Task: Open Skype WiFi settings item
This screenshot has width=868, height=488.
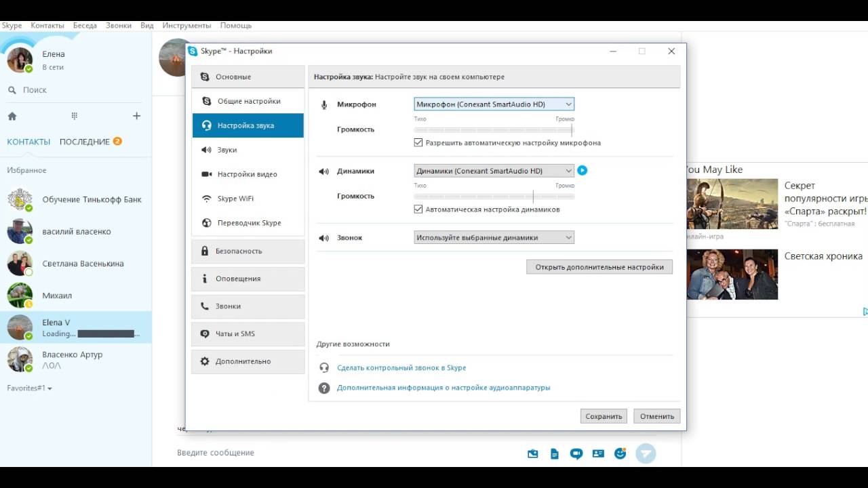Action: [x=248, y=199]
